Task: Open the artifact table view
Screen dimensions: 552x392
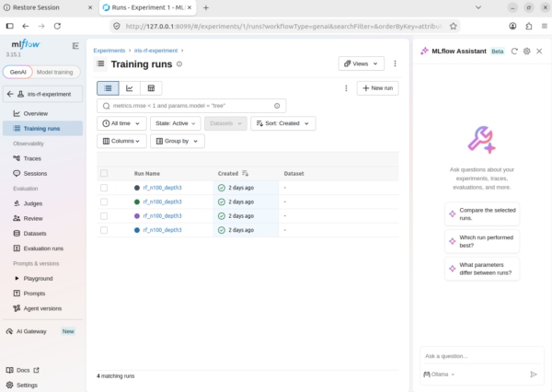Action: [151, 88]
